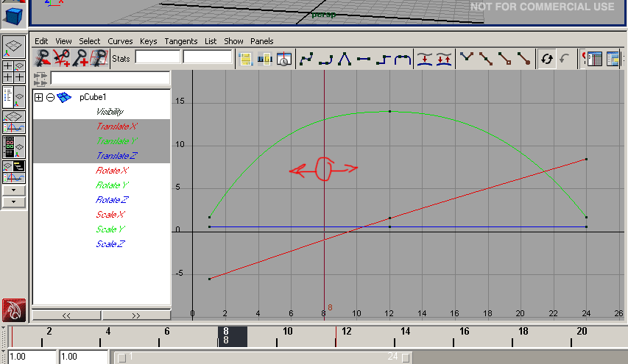The height and width of the screenshot is (364, 628).
Task: Select the Add Keys tool
Action: (80, 58)
